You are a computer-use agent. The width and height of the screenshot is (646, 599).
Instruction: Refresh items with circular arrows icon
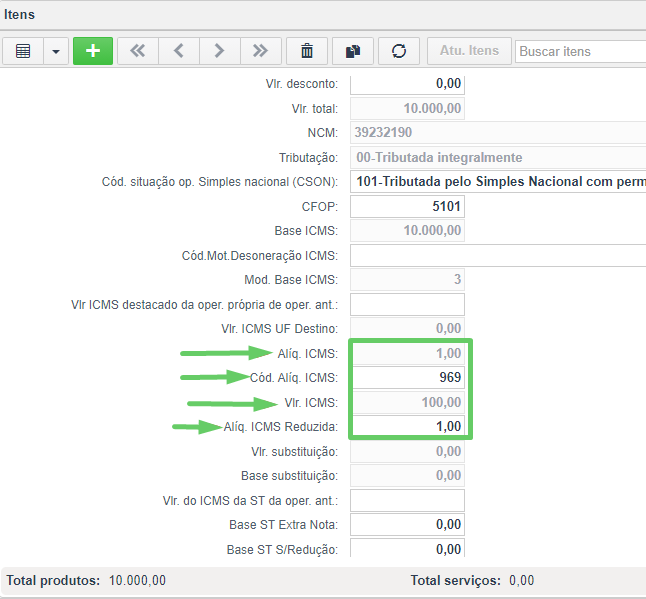point(399,51)
